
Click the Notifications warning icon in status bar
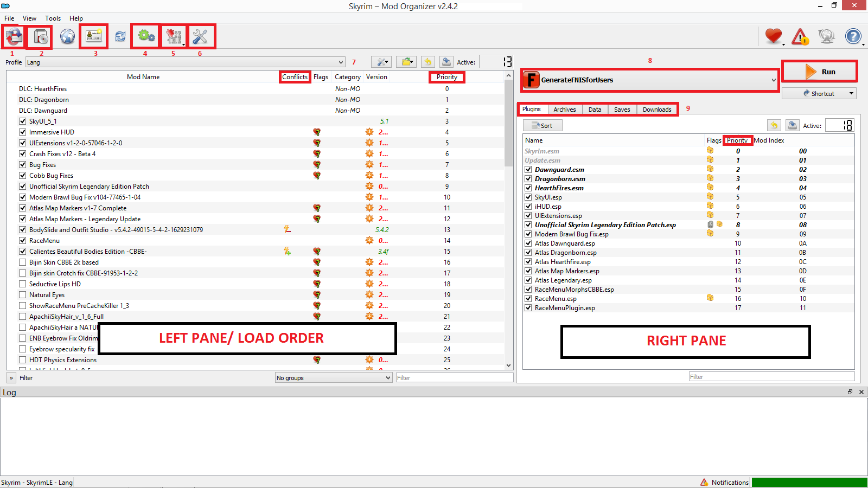tap(704, 482)
